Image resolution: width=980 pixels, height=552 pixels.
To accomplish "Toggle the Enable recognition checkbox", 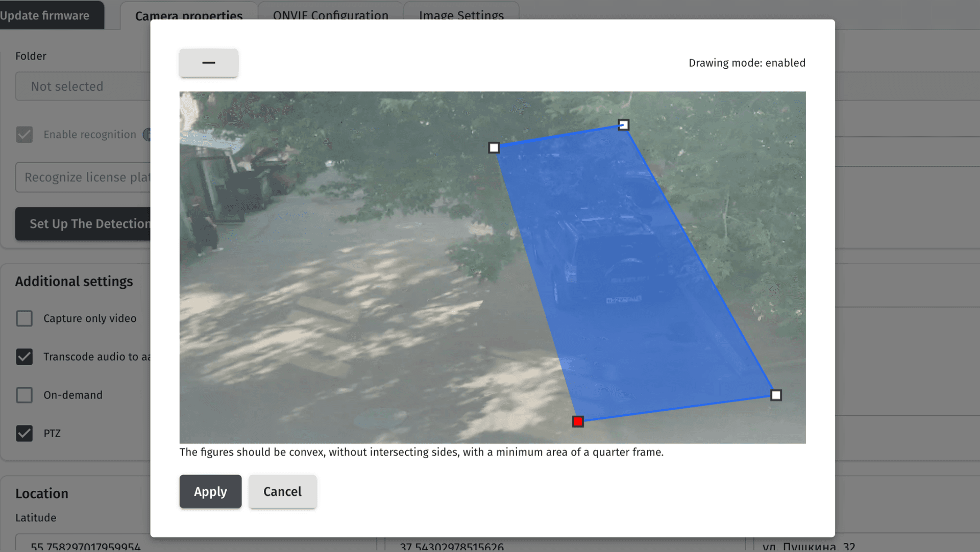I will 24,135.
